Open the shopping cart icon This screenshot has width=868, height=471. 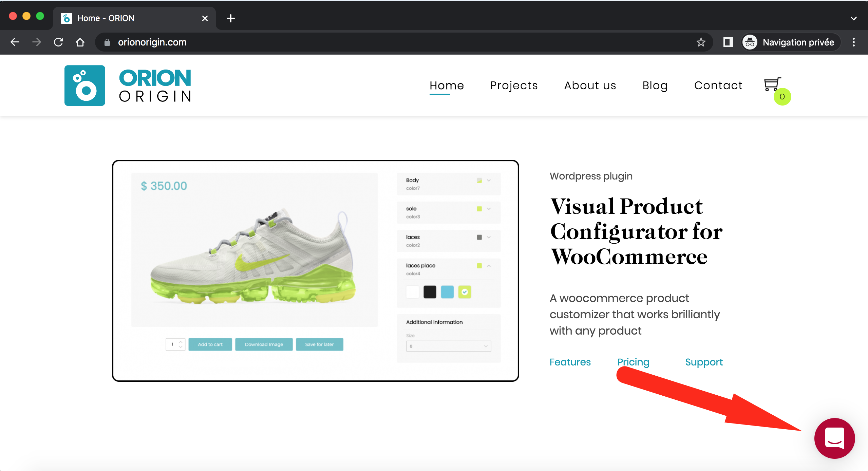click(x=772, y=84)
